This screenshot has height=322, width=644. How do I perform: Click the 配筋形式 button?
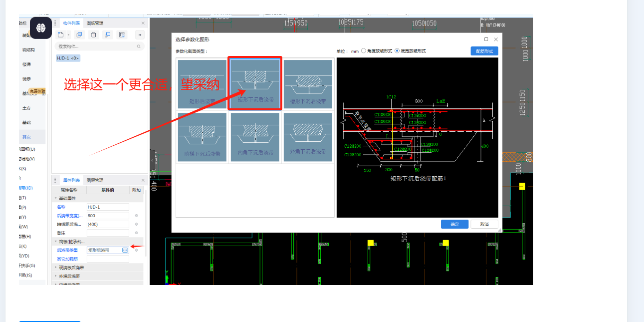484,51
